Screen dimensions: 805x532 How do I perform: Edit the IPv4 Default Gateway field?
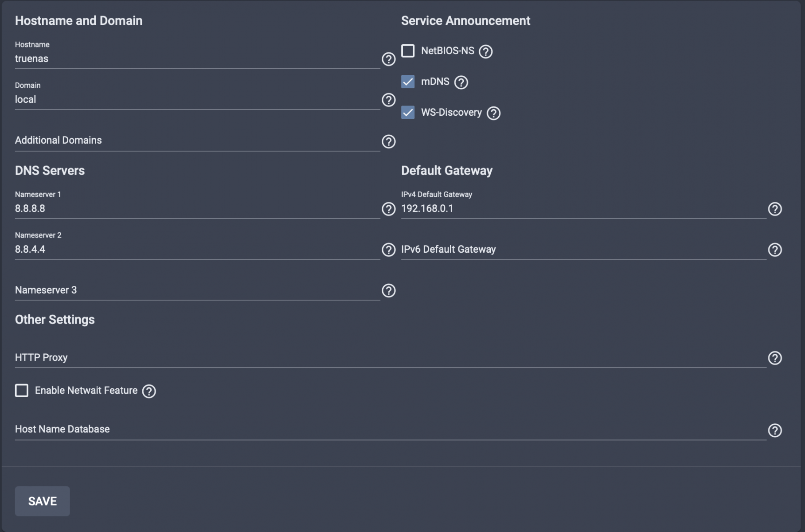[x=583, y=208]
